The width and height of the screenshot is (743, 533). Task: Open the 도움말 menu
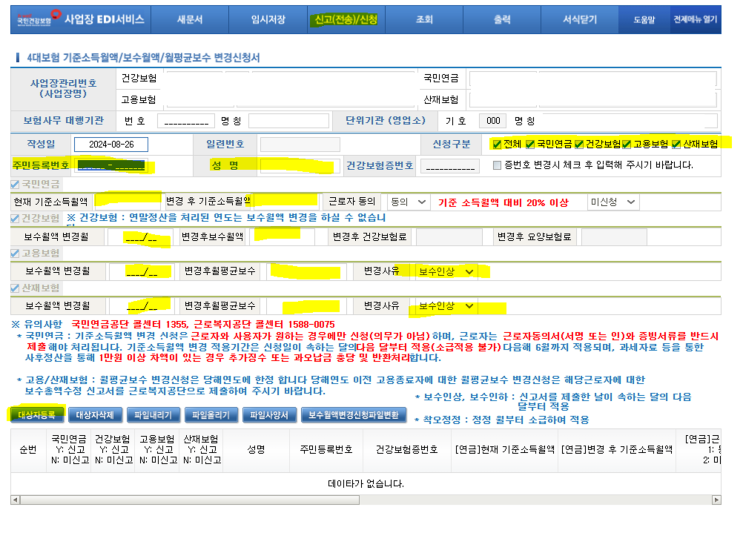pyautogui.click(x=644, y=19)
